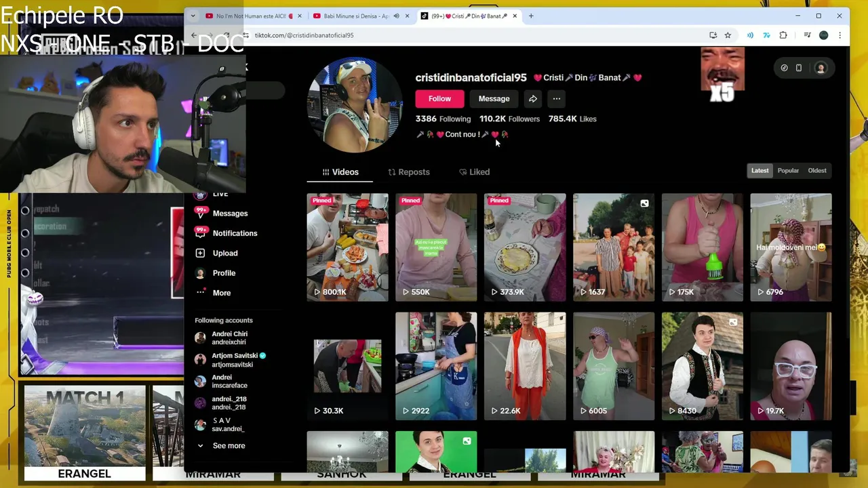The height and width of the screenshot is (488, 868).
Task: Mute the Babi Minune si Denisa tab audio
Action: [x=396, y=16]
